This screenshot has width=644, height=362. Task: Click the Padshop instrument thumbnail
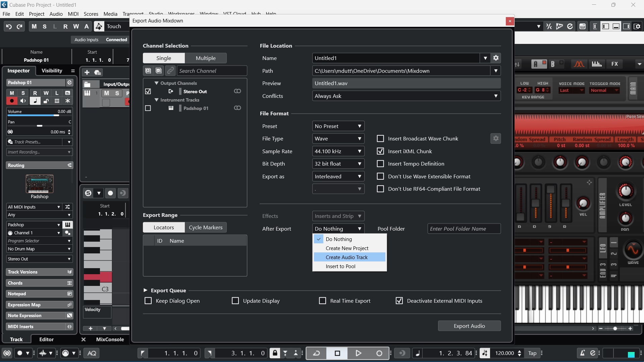(40, 184)
